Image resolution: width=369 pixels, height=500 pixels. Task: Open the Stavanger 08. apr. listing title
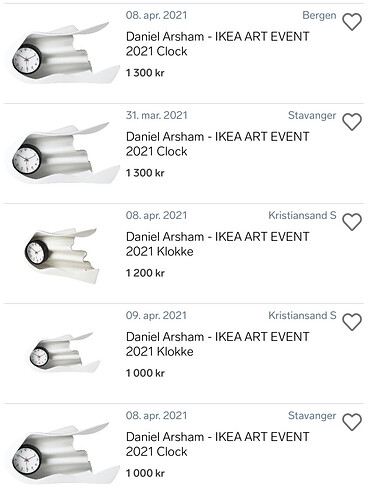(218, 444)
